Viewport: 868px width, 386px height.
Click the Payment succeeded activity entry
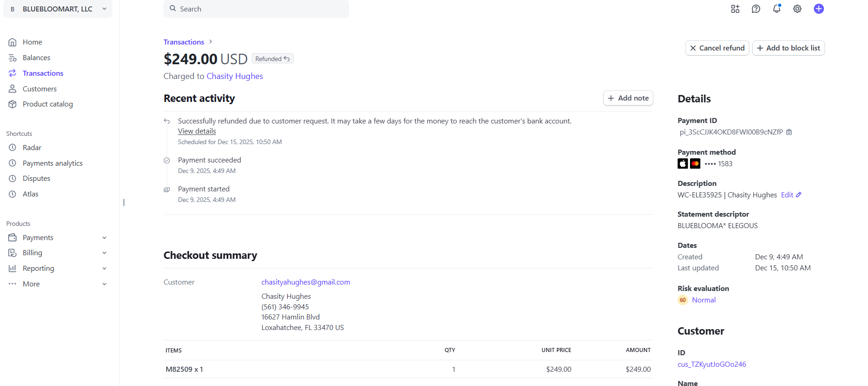(209, 160)
